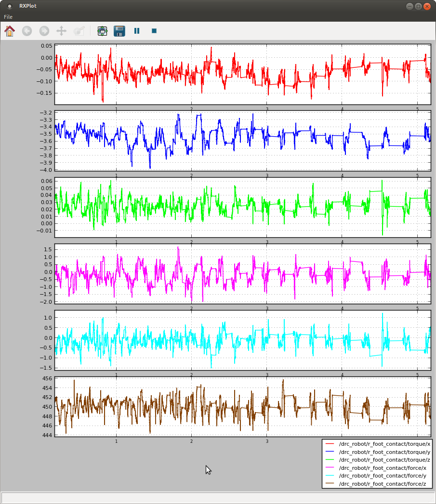Click the red line swatch for torque/x
The width and height of the screenshot is (436, 504).
tap(330, 444)
